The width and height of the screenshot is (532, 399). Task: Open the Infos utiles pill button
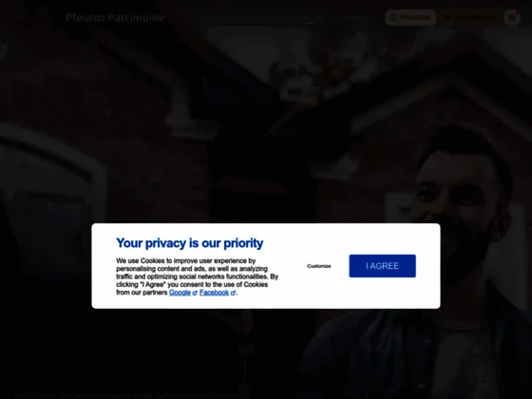[410, 17]
